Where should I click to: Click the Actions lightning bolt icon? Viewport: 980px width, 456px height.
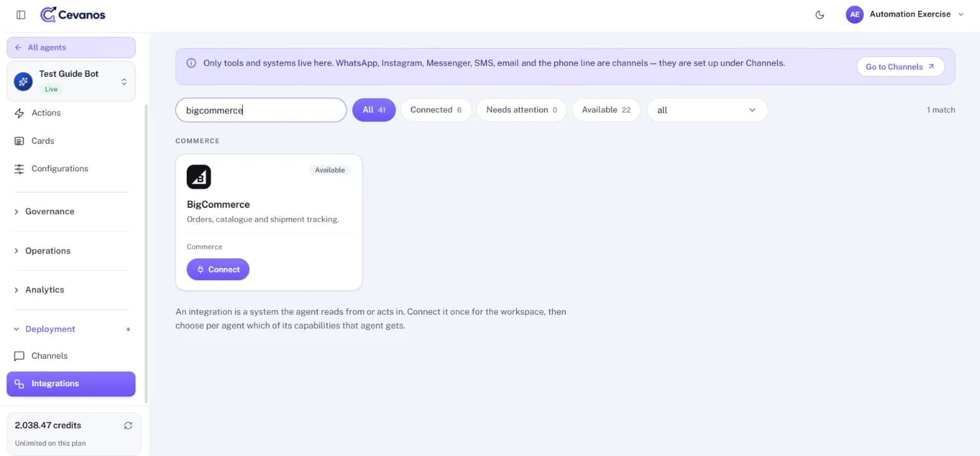tap(19, 113)
